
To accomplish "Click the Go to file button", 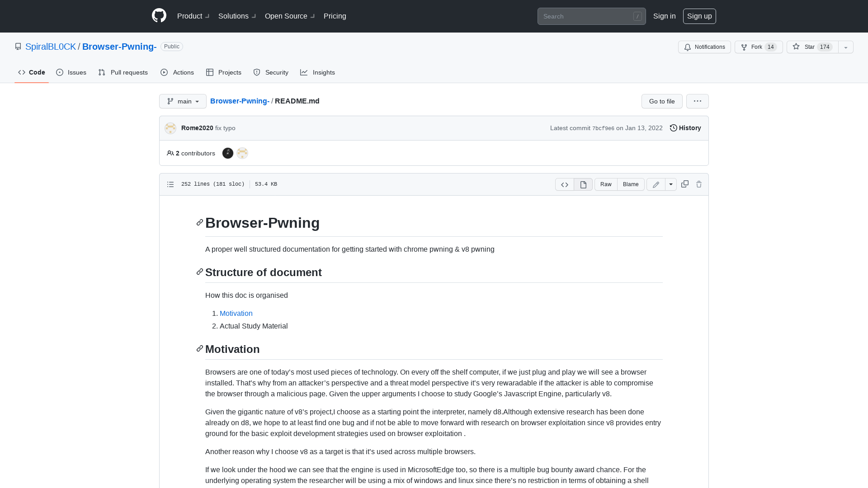I will click(662, 101).
